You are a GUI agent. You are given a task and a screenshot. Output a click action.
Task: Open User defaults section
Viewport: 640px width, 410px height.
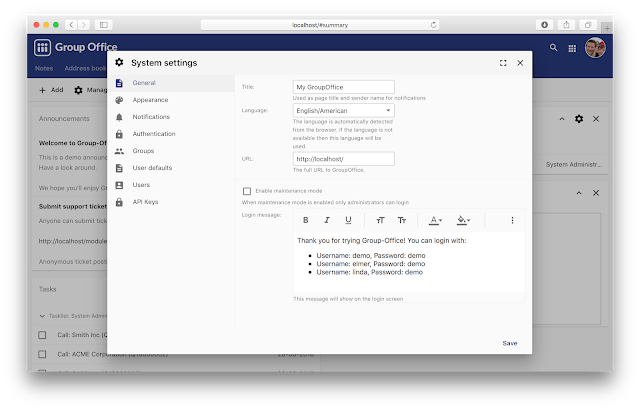(x=171, y=168)
